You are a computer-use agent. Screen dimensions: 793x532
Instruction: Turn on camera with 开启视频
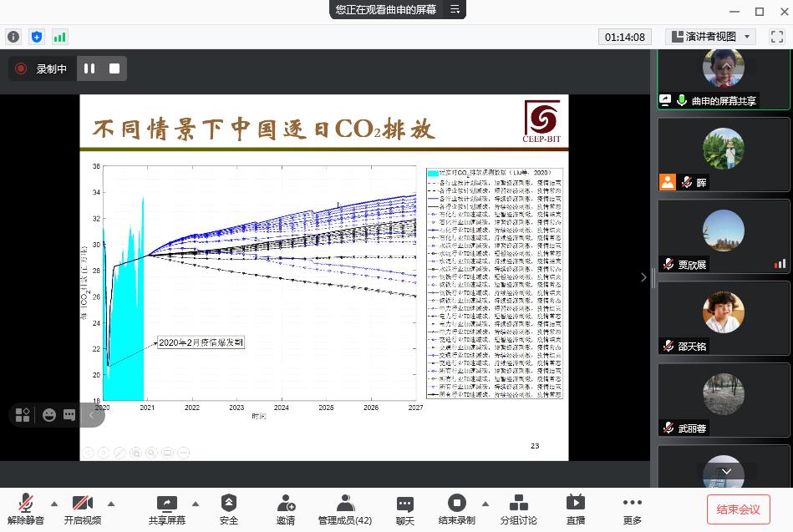[82, 509]
